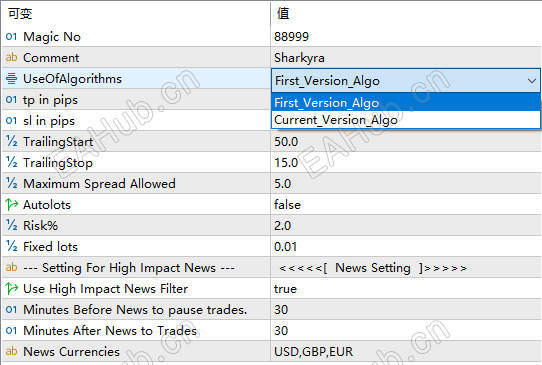542x365 pixels.
Task: Click the integer icon beside Minutes Before News
Action: [x=11, y=310]
